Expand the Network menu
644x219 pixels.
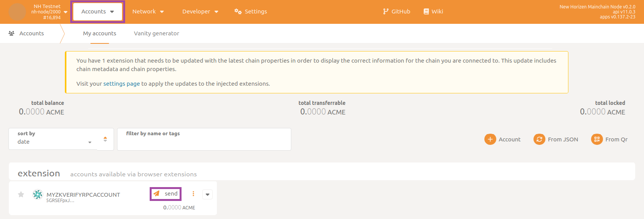[x=148, y=12]
